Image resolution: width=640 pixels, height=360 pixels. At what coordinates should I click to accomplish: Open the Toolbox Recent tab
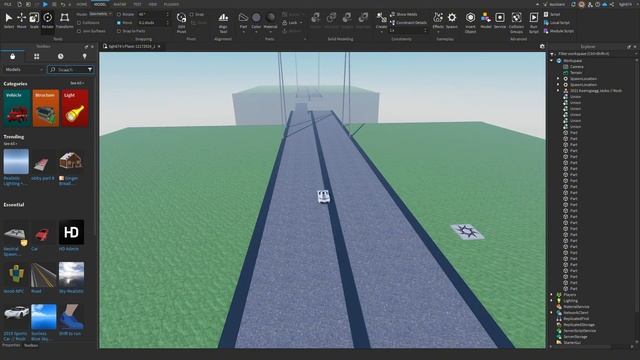point(60,56)
